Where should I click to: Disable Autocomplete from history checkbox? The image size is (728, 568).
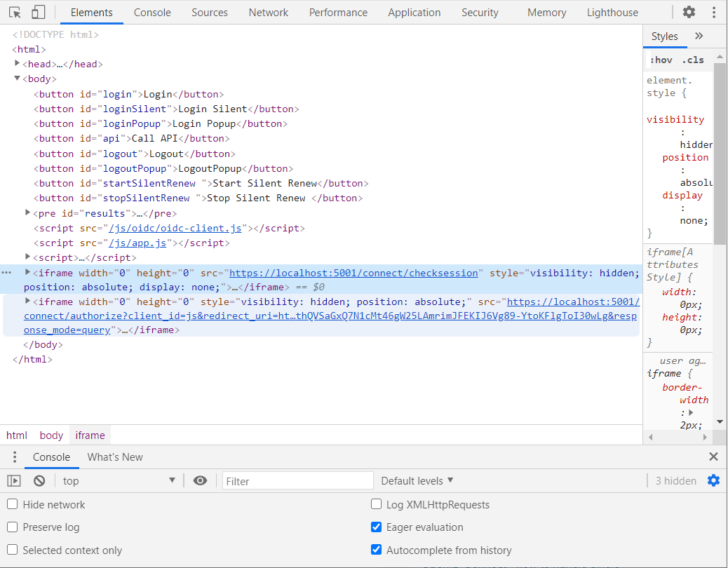[377, 550]
